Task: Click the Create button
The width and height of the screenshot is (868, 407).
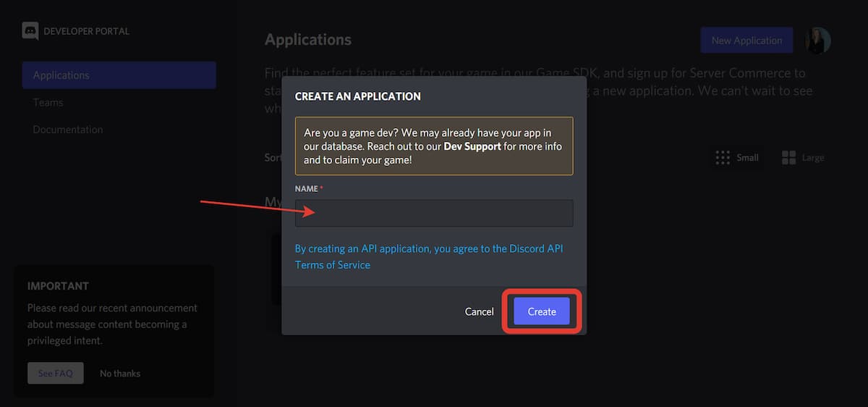Action: 542,311
